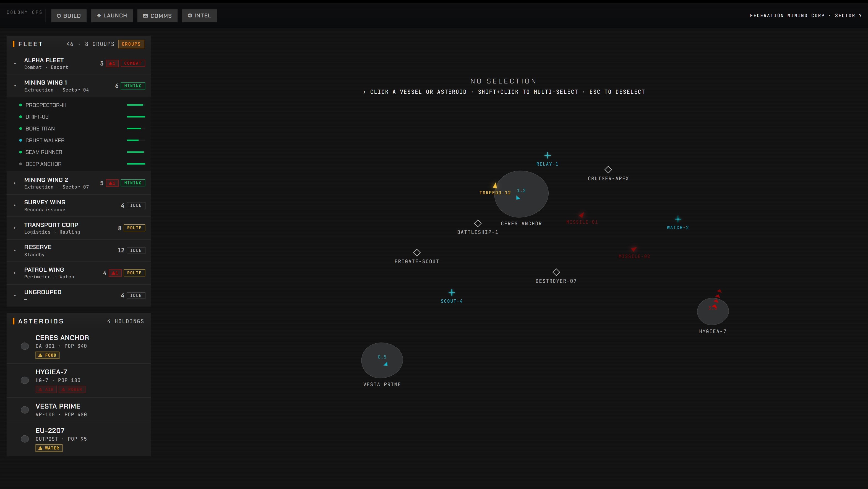Select BORE TITAN vessel row
This screenshot has width=868, height=489.
[x=79, y=129]
